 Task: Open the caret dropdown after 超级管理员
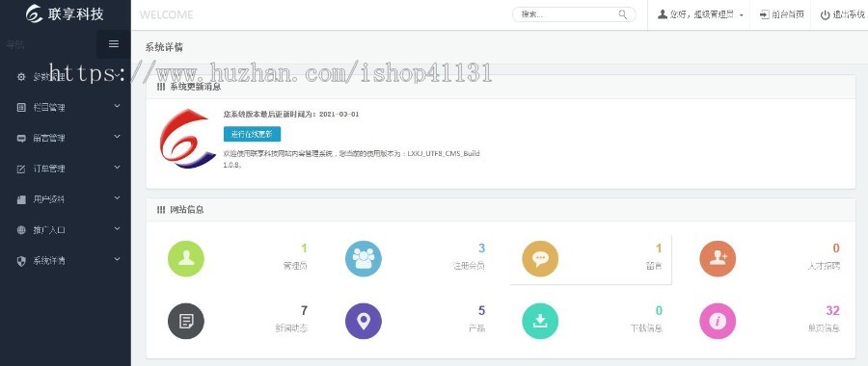tap(742, 15)
